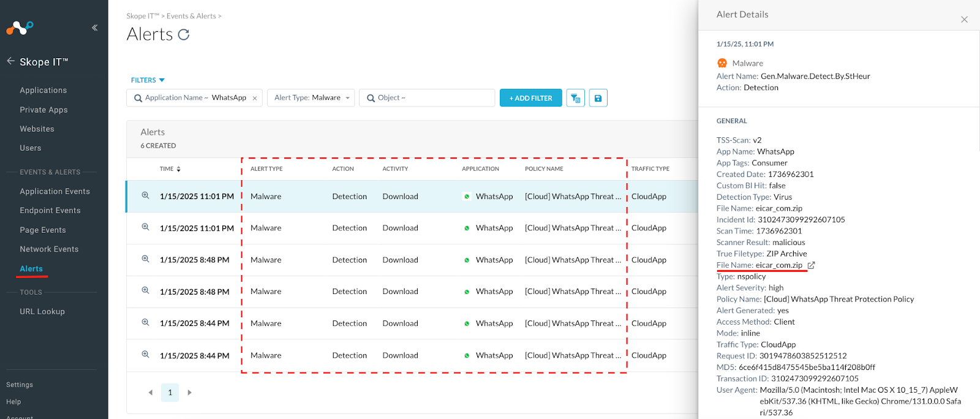Screen dimensions: 980x419
Task: Open Endpoint Events in the sidebar
Action: [x=50, y=210]
